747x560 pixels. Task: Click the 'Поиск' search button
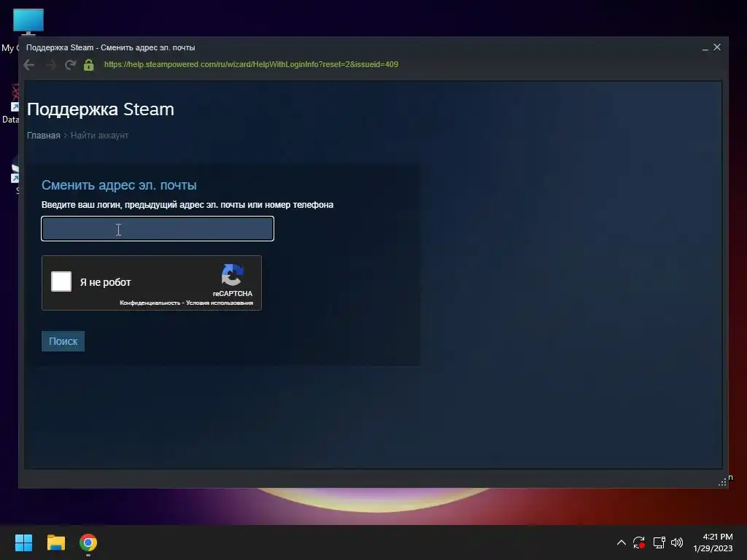point(63,341)
